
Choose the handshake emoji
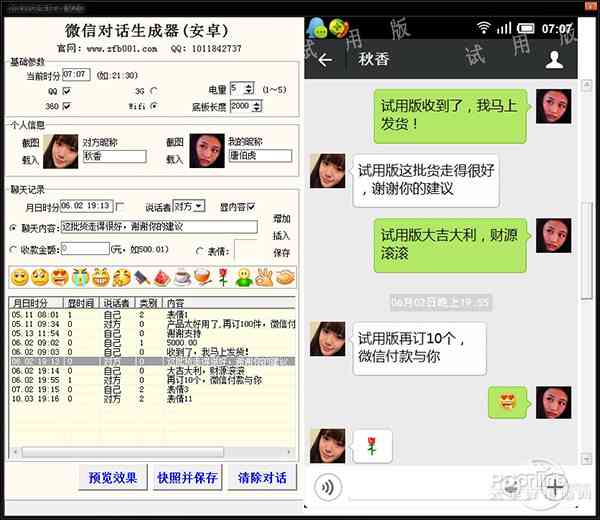click(x=285, y=277)
